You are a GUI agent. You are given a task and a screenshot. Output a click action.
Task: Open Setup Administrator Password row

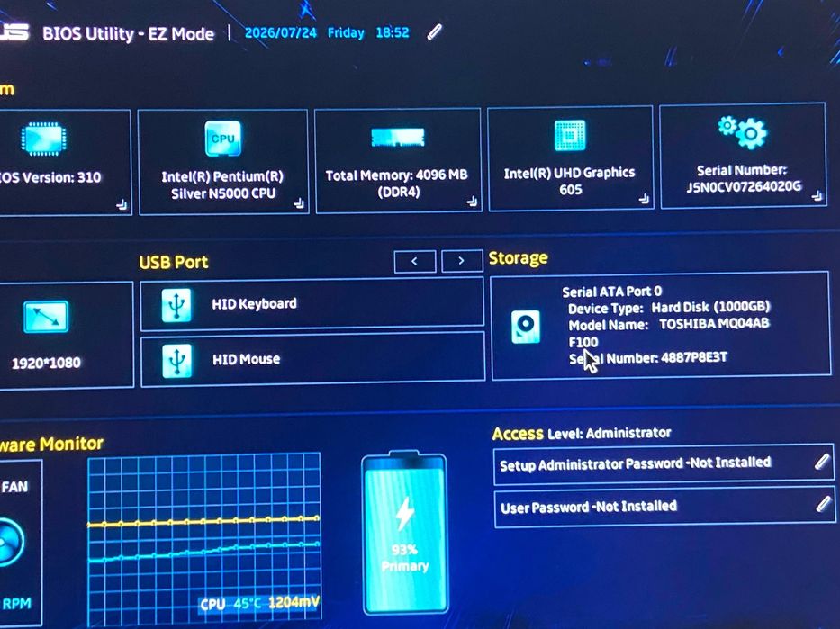coord(664,463)
